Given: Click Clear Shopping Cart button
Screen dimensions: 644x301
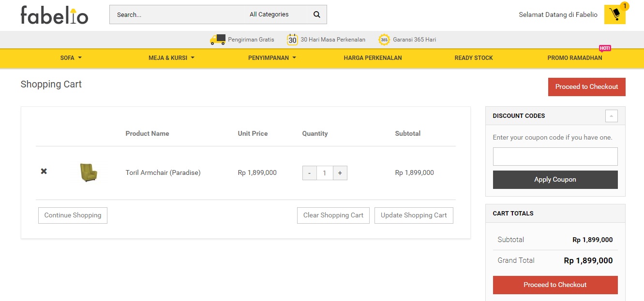Looking at the screenshot, I should point(333,215).
